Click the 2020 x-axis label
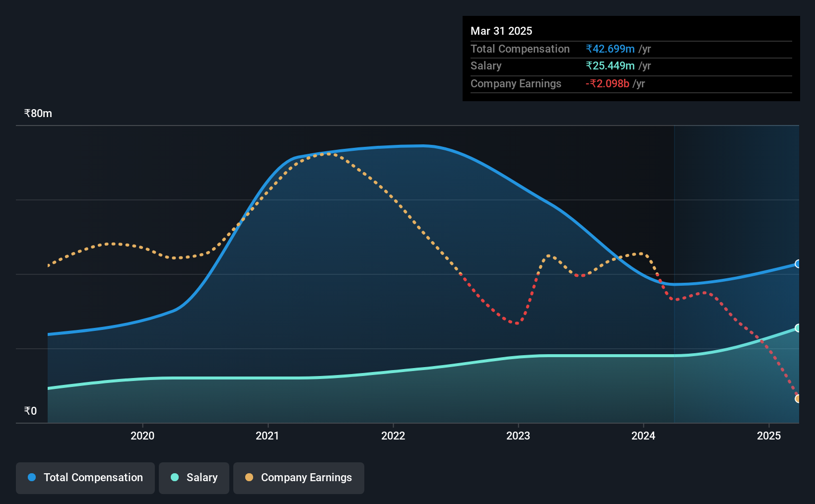Viewport: 815px width, 504px height. pos(142,436)
